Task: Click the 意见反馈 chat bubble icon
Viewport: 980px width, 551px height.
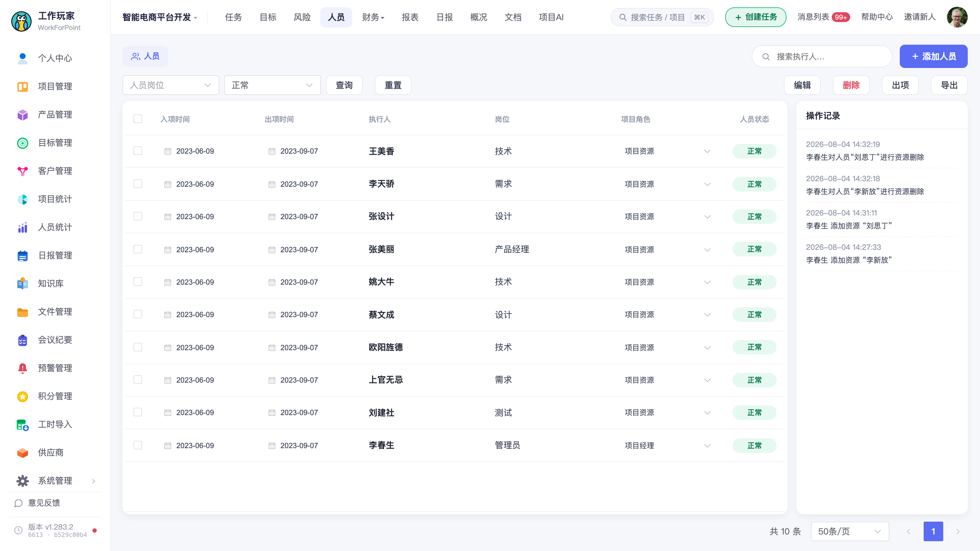Action: pos(18,503)
